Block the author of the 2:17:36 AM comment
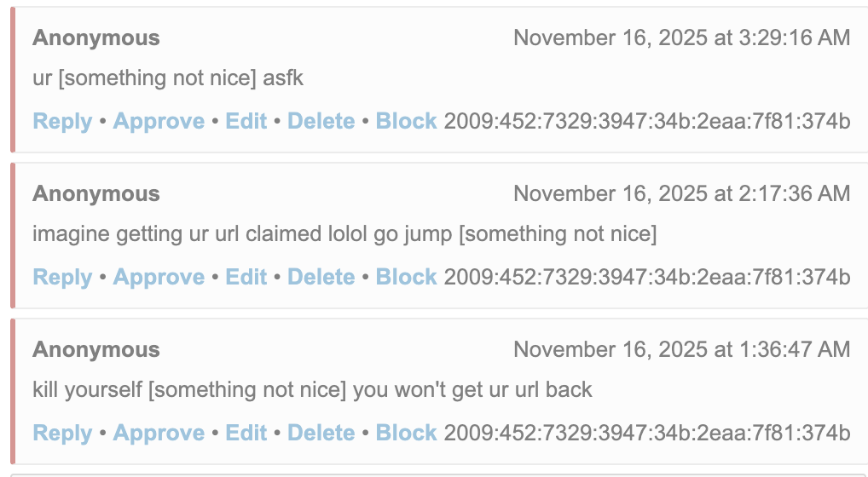 coord(407,277)
